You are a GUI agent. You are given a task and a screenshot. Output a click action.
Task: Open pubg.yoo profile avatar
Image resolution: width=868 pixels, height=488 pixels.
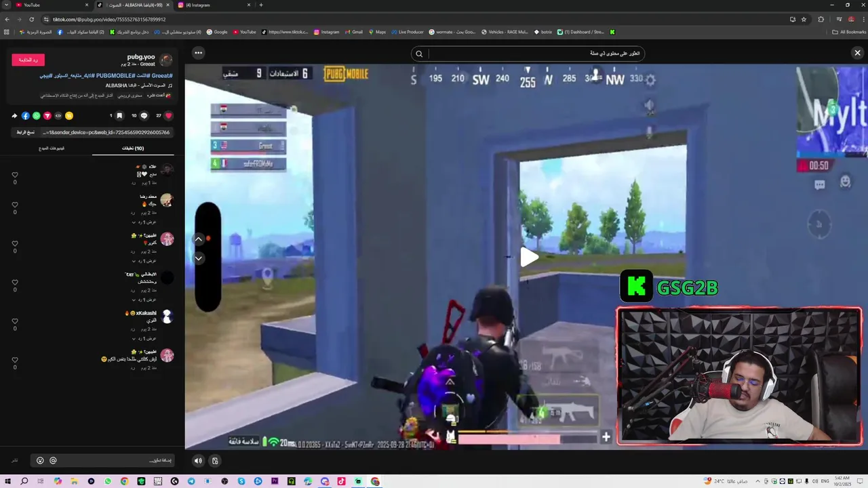(166, 60)
